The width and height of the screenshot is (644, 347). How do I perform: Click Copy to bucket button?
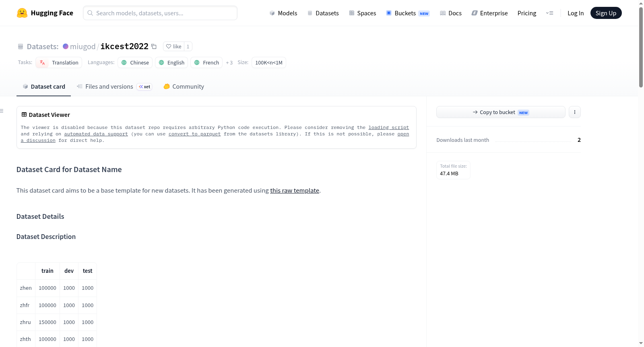(x=501, y=112)
